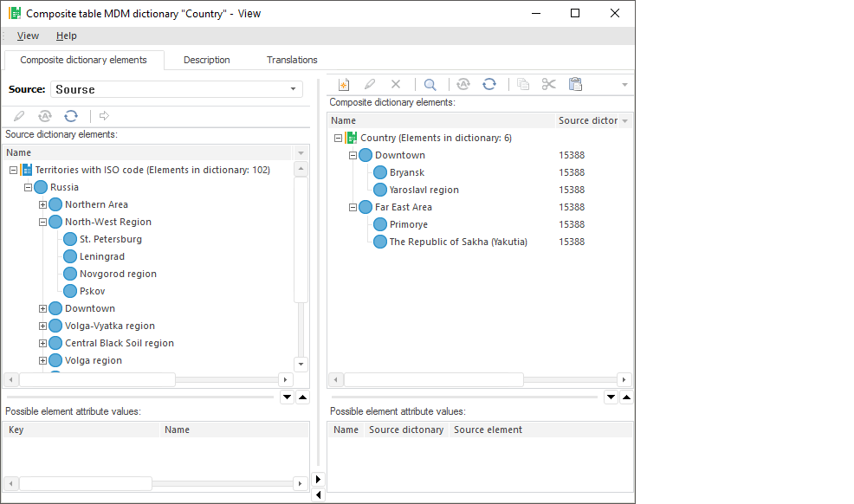Click the Edit pencil icon in the composite toolbar
The width and height of the screenshot is (854, 504).
point(370,84)
